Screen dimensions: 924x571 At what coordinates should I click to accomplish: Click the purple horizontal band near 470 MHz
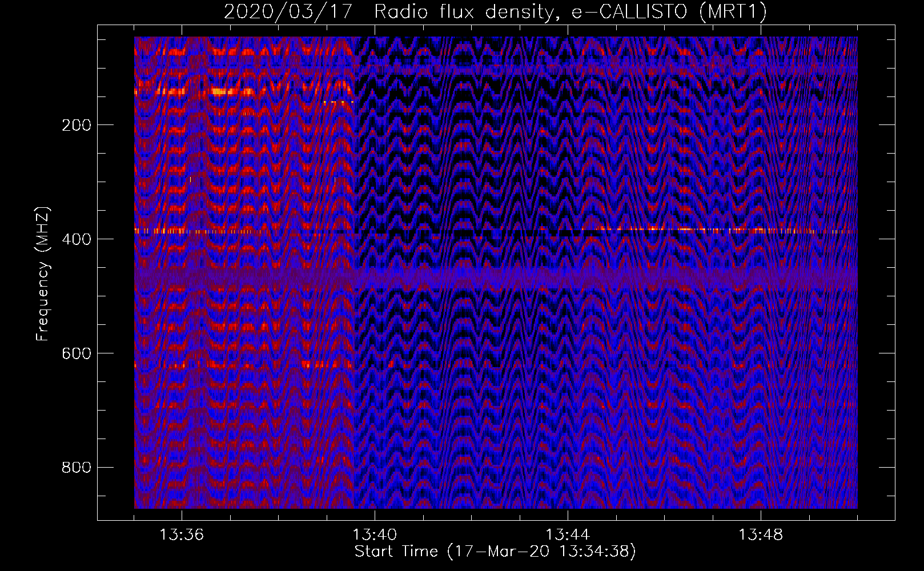click(x=496, y=279)
